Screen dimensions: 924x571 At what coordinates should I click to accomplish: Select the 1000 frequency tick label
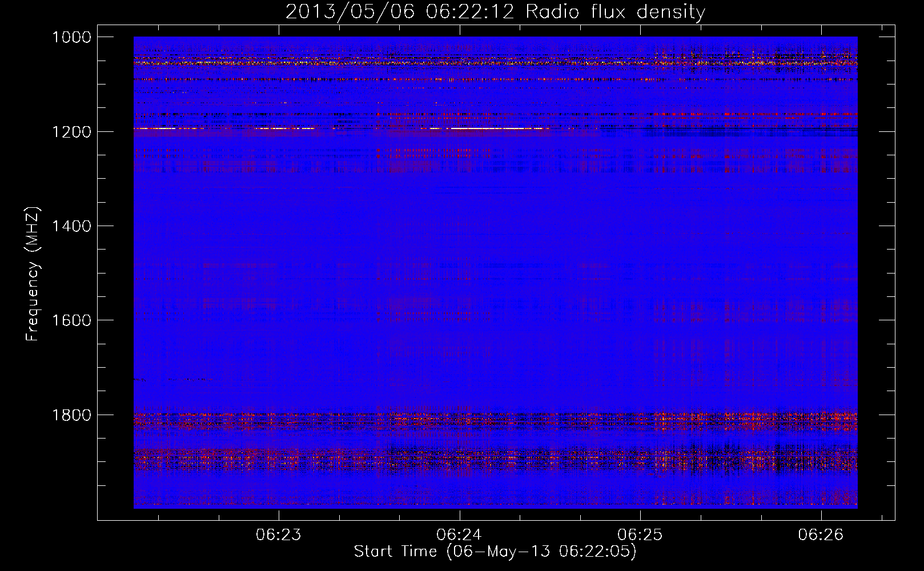click(71, 37)
